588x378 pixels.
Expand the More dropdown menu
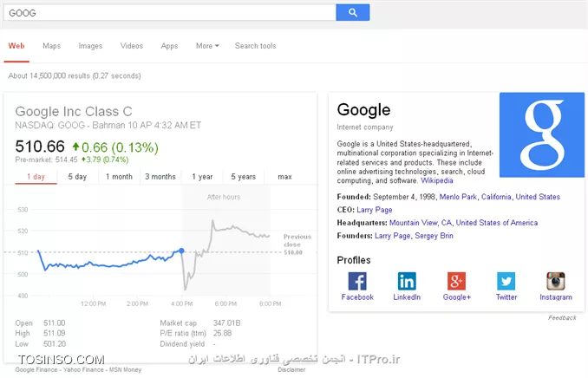click(207, 46)
